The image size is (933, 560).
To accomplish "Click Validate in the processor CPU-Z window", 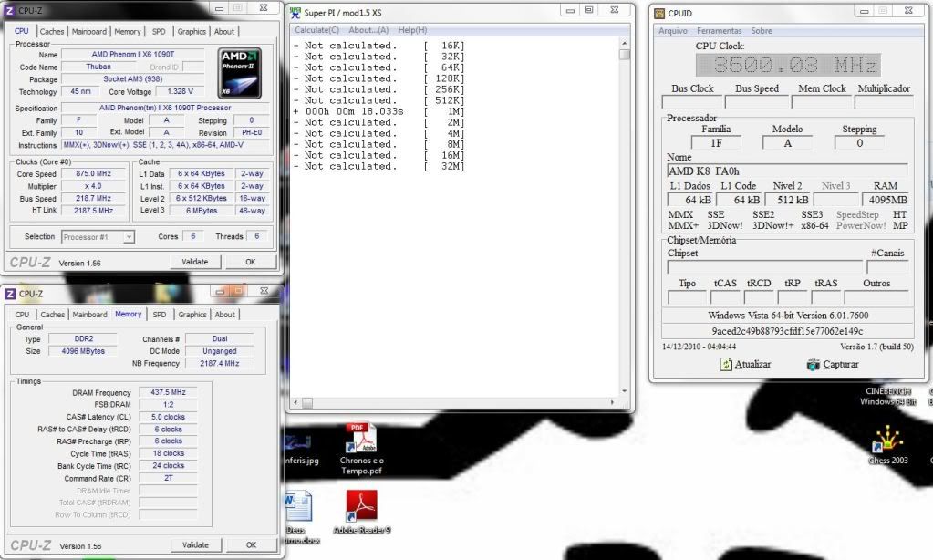I will [x=194, y=262].
